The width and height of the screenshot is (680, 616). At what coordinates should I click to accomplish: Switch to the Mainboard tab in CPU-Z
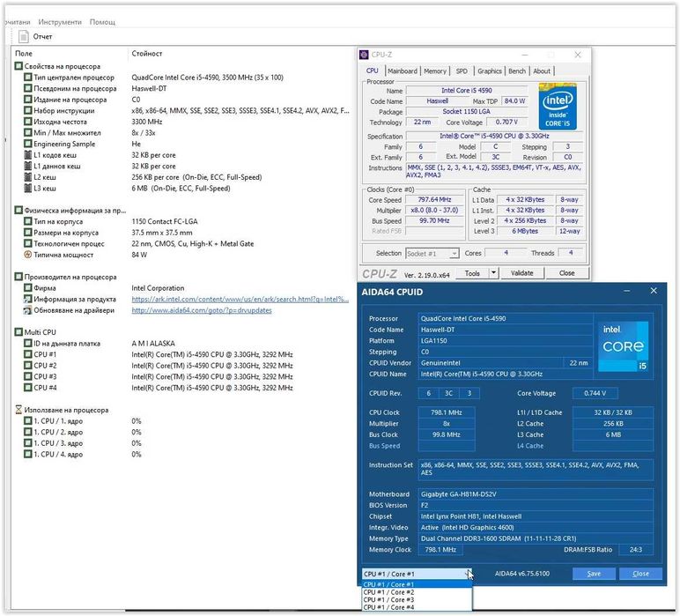coord(403,71)
